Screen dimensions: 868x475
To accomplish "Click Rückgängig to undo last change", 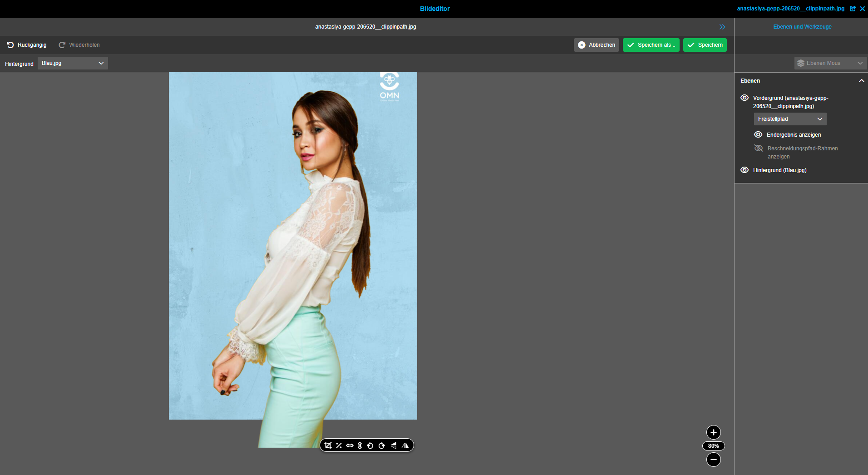I will click(x=27, y=45).
